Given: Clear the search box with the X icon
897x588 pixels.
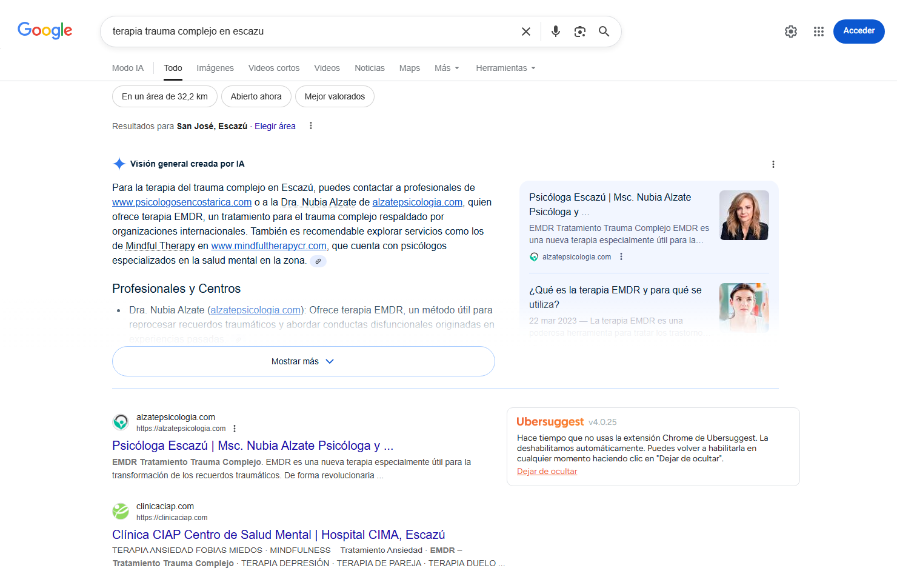Looking at the screenshot, I should [526, 32].
